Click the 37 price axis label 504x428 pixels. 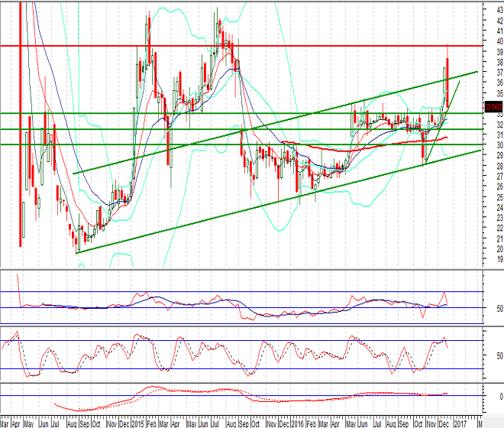click(500, 73)
